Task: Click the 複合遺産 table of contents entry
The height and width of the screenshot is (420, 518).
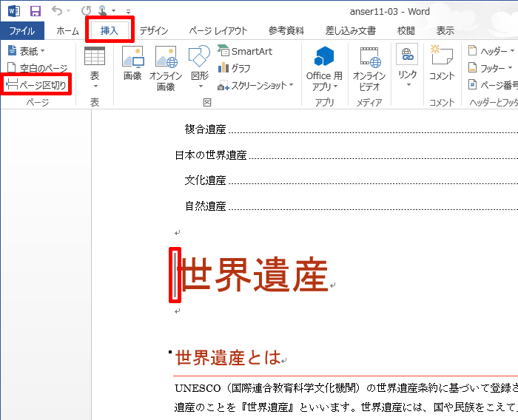Action: tap(205, 129)
